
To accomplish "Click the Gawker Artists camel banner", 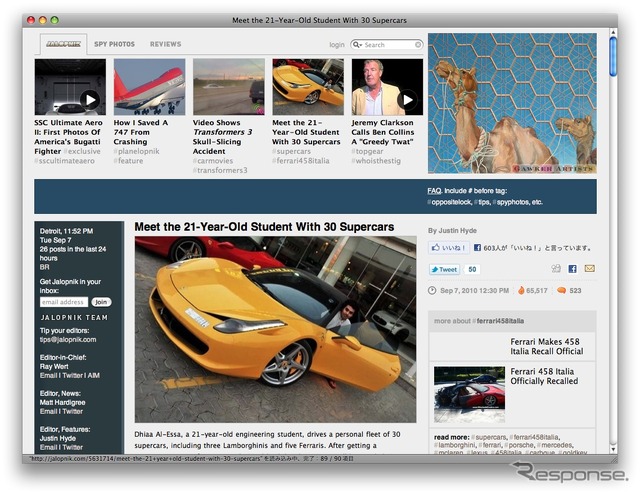I will (512, 103).
